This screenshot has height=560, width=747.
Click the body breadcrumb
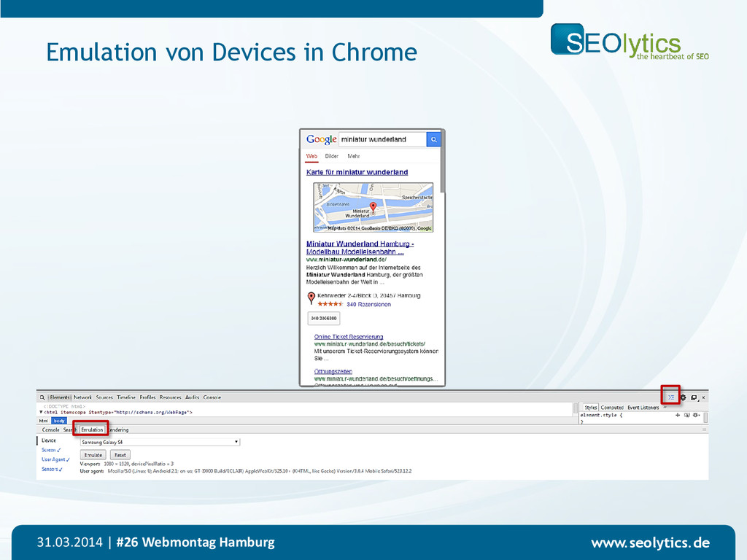59,421
